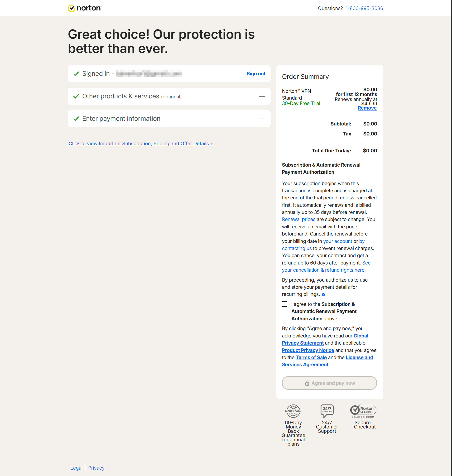Remove Norton VPN Standard from the order

[367, 108]
